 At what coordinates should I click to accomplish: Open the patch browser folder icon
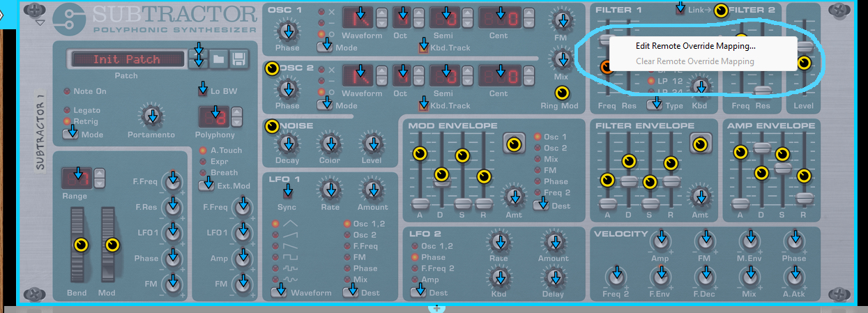(x=218, y=59)
